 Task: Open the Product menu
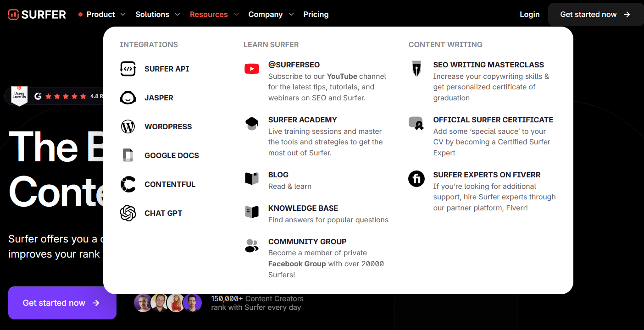tap(100, 15)
